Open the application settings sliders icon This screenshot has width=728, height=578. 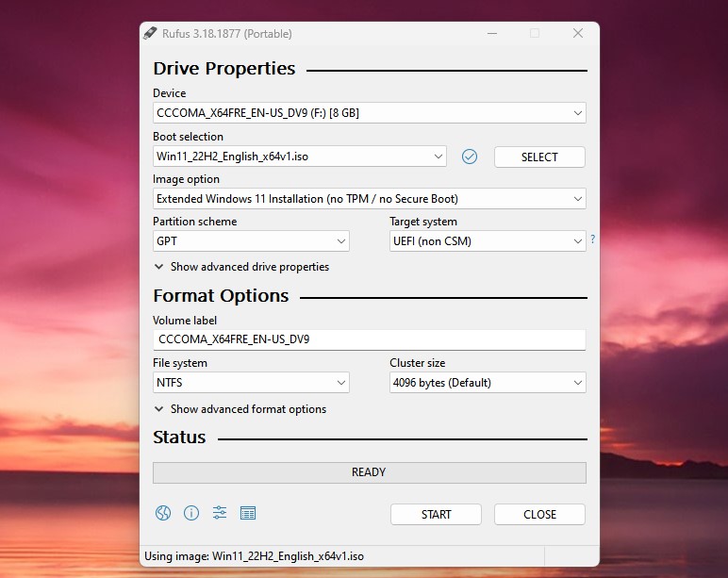220,513
